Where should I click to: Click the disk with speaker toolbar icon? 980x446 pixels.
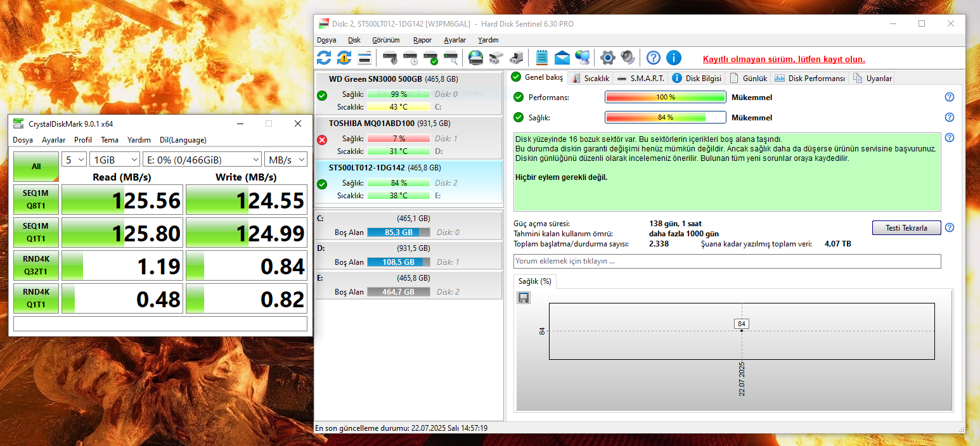[x=390, y=58]
